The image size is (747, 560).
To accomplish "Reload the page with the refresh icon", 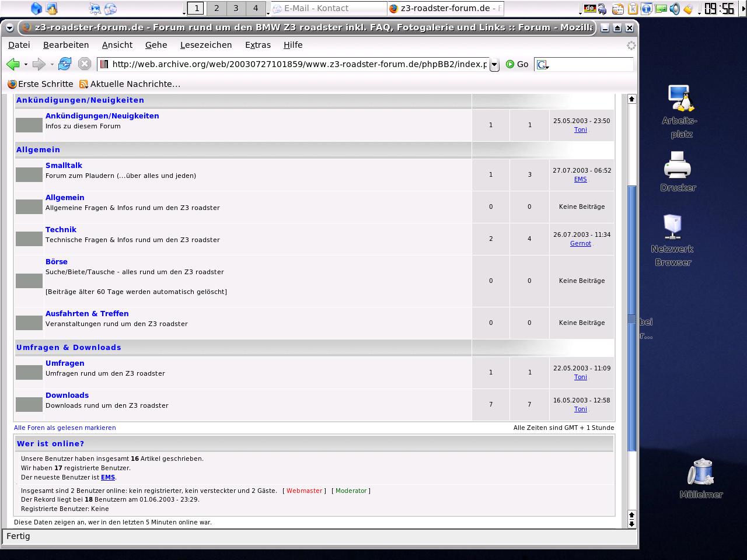I will 65,64.
